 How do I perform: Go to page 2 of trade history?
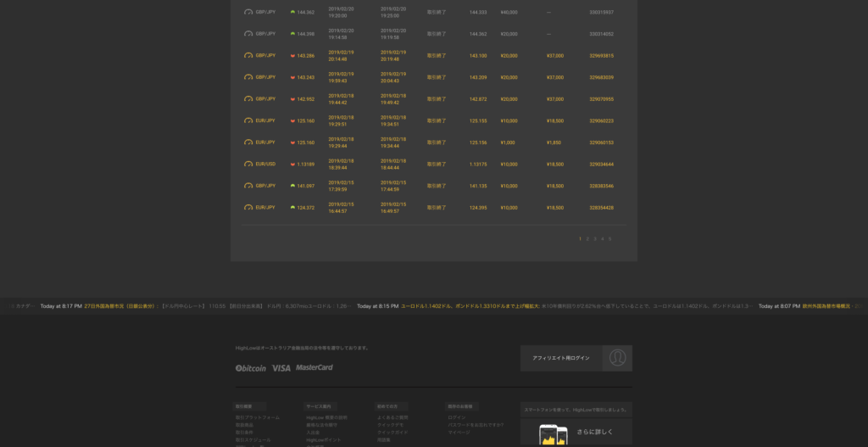click(x=587, y=238)
